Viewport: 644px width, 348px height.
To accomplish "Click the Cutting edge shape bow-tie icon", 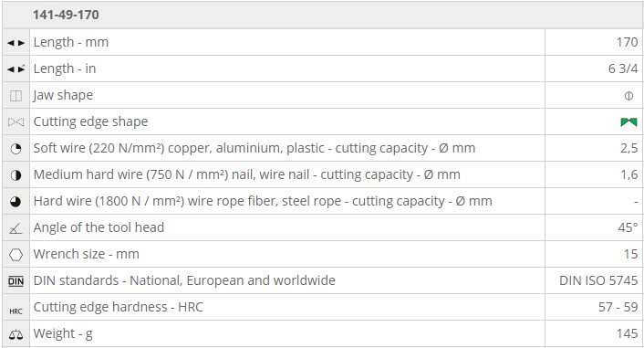I will coord(16,122).
